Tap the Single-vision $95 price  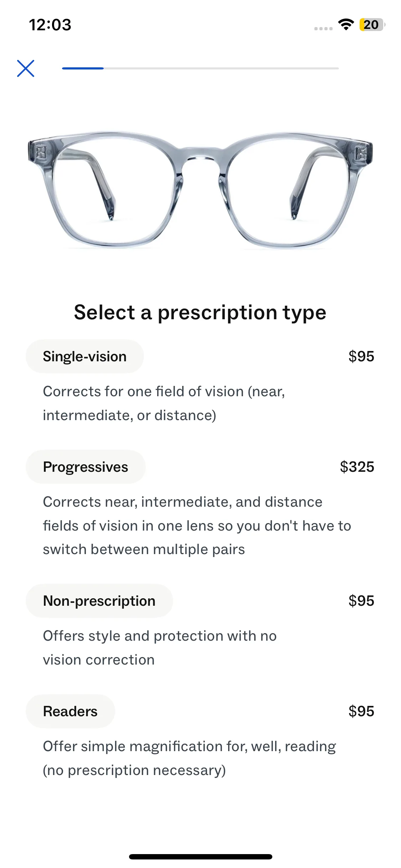click(361, 356)
